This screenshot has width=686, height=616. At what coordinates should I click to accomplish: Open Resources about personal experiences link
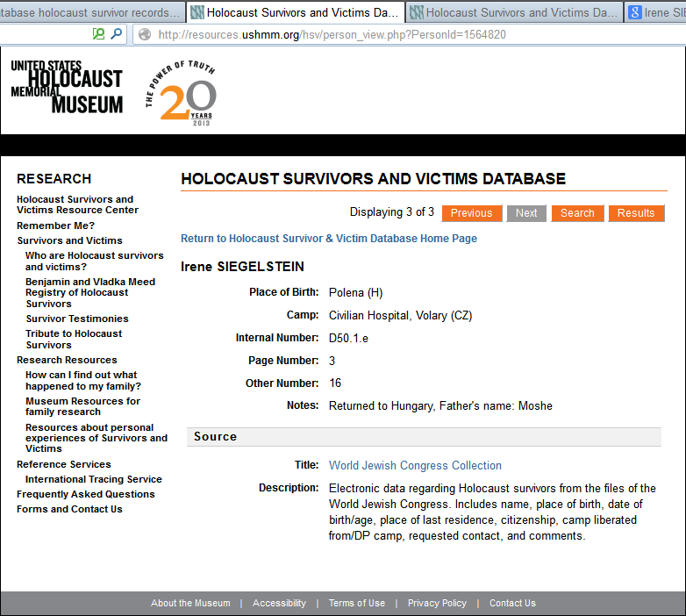pos(96,438)
